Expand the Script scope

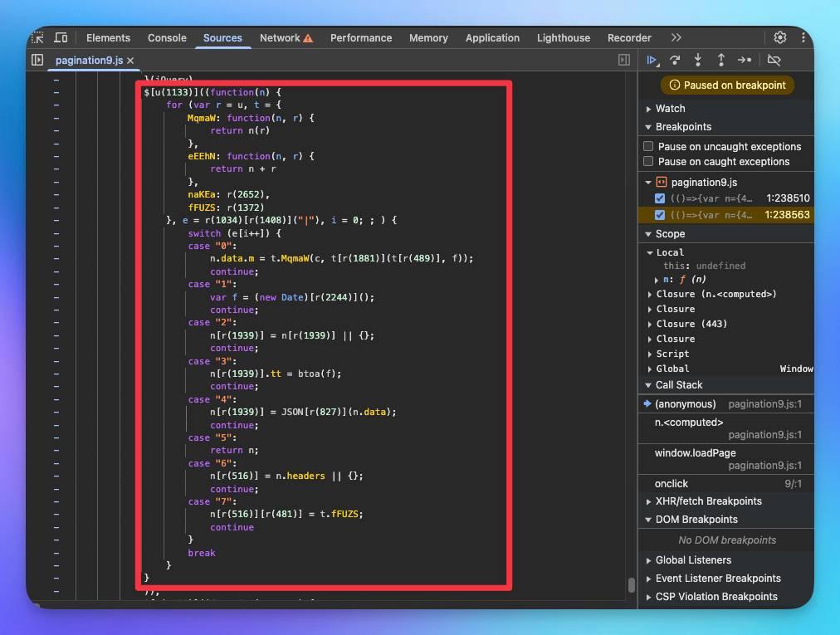(x=650, y=354)
